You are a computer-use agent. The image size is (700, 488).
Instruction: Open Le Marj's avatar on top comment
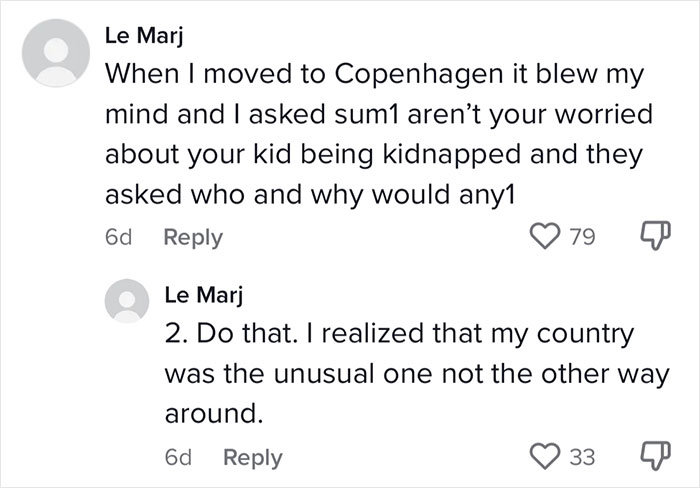tap(52, 54)
